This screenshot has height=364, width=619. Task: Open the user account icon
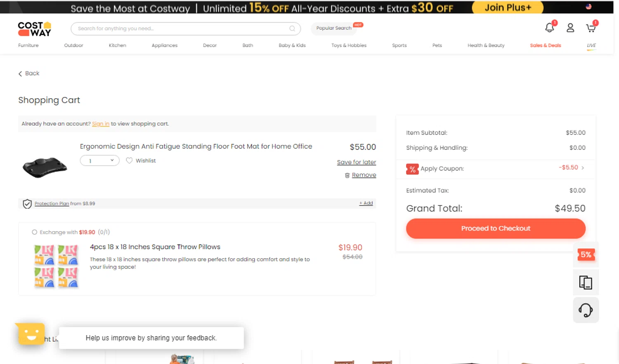570,28
